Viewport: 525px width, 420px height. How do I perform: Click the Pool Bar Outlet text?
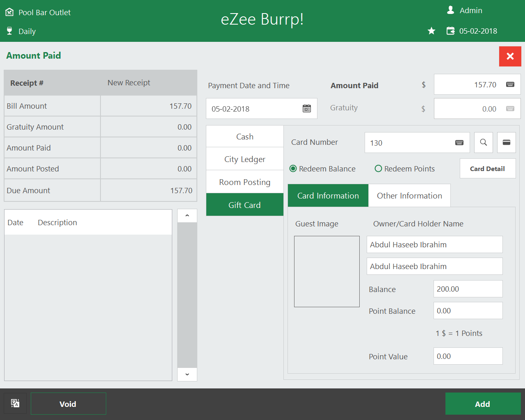[x=45, y=12]
